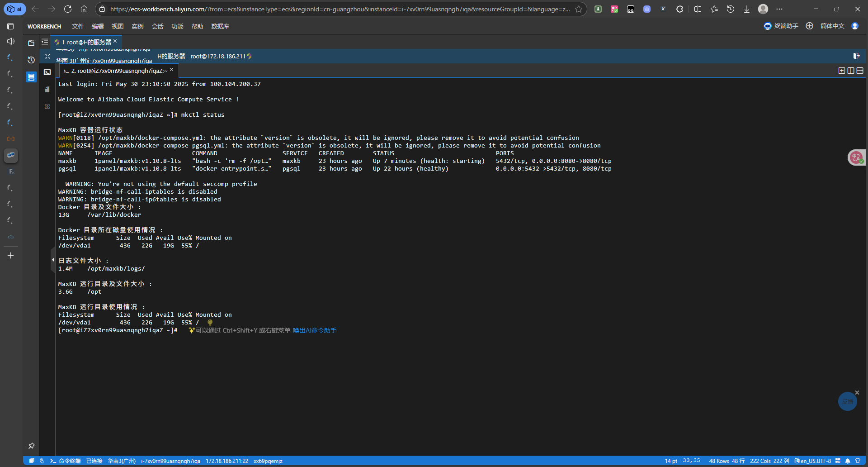Click the command shortcut grid icon
Image resolution: width=868 pixels, height=467 pixels.
click(x=47, y=106)
